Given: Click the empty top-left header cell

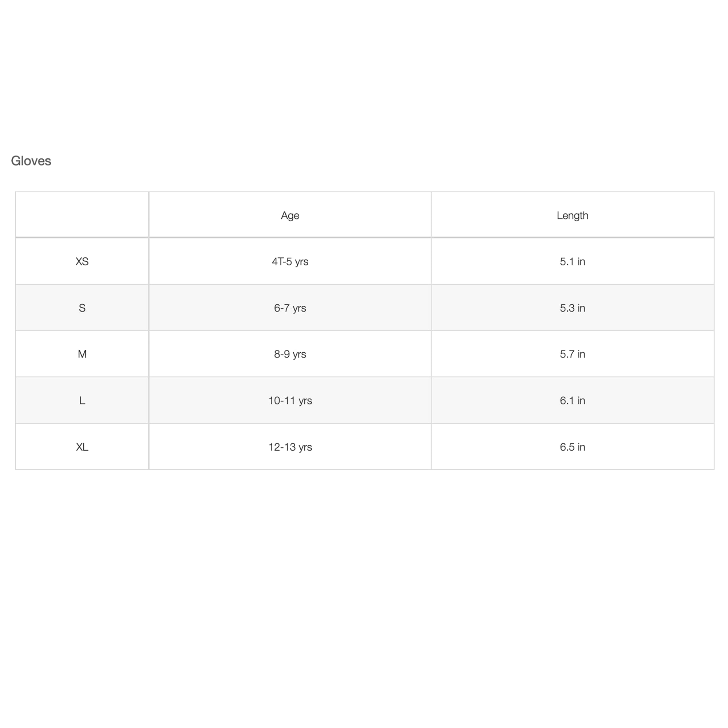Looking at the screenshot, I should [82, 215].
